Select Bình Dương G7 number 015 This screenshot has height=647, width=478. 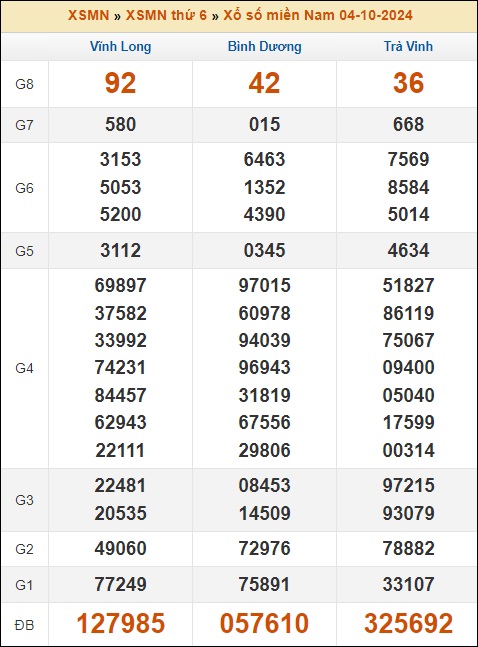(x=265, y=125)
